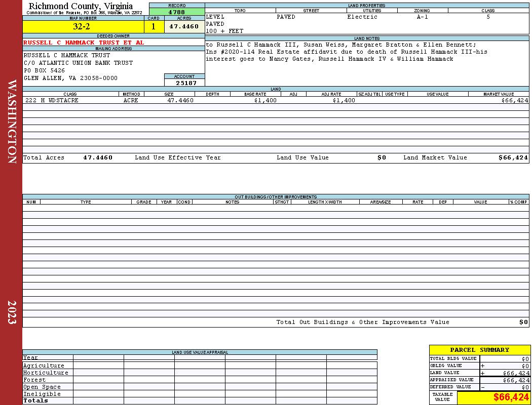This screenshot has width=532, height=405.
Task: Click the Land Notes text area
Action: pyautogui.click(x=367, y=63)
